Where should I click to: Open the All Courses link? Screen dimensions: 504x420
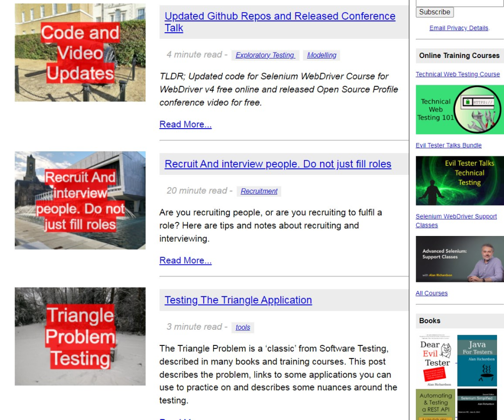(x=431, y=293)
